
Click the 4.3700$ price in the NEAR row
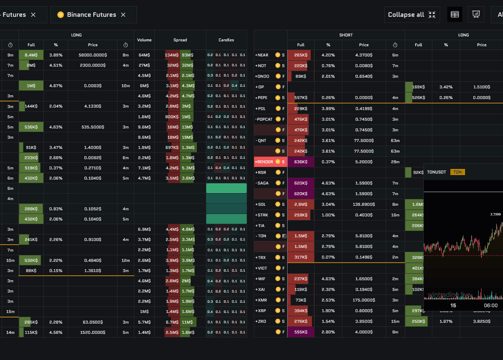point(364,55)
